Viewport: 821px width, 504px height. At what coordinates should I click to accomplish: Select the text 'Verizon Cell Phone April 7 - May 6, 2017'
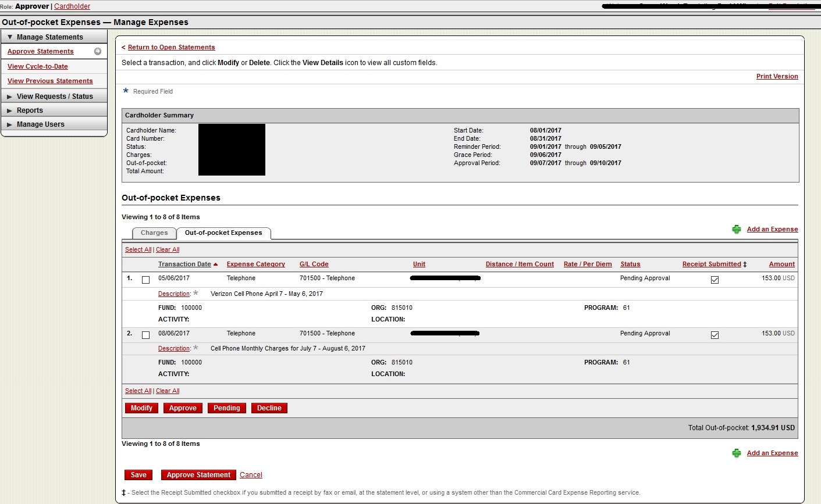(x=266, y=294)
